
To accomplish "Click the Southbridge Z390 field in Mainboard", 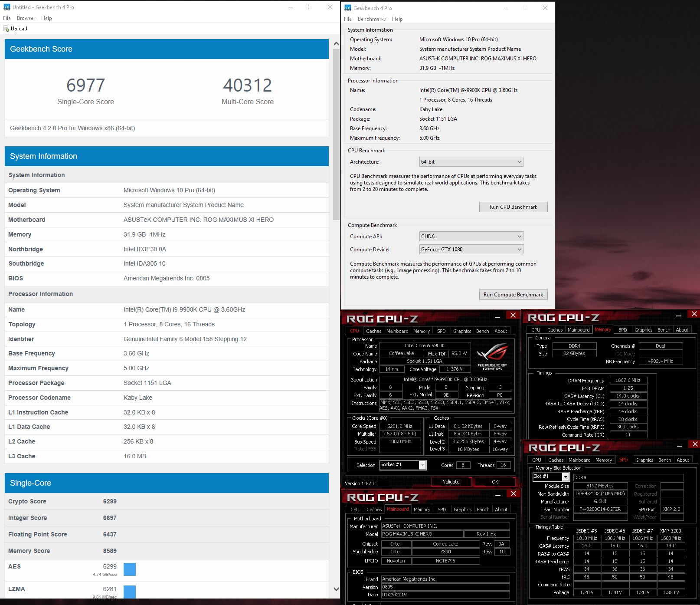I will tap(445, 552).
